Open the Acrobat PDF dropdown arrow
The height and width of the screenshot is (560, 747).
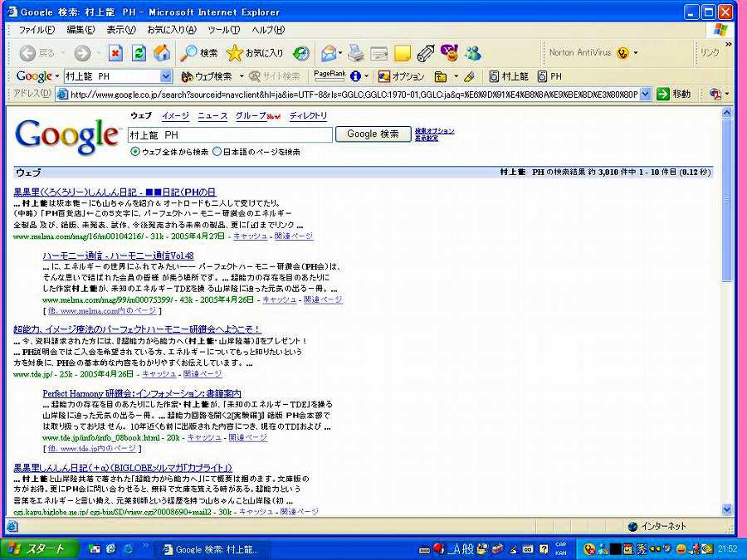point(727,95)
